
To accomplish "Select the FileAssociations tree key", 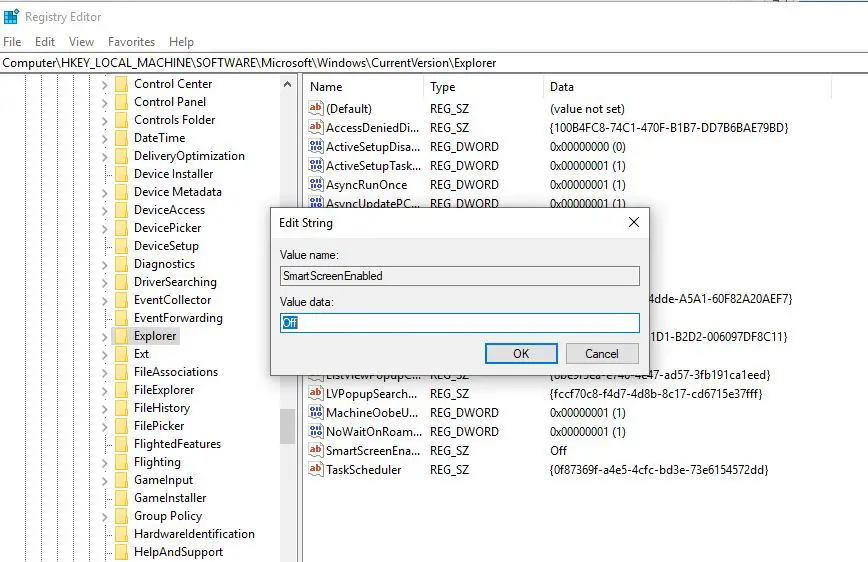I will pyautogui.click(x=176, y=372).
